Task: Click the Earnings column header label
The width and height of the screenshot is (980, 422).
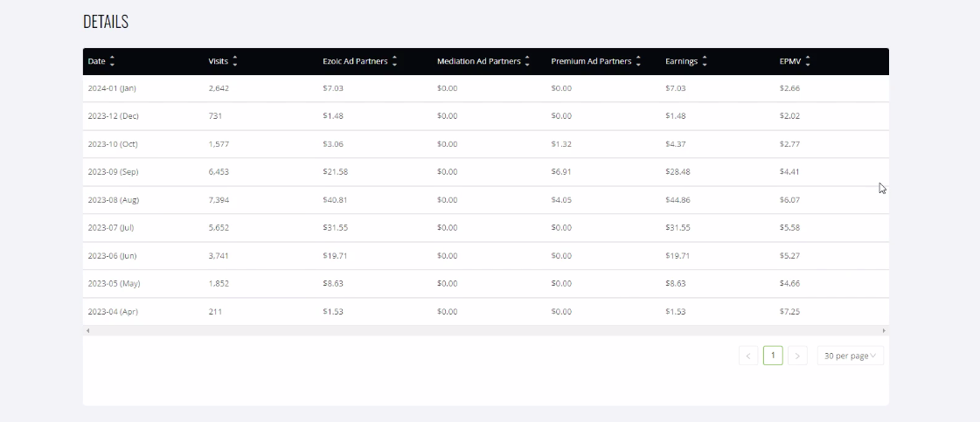Action: coord(681,61)
